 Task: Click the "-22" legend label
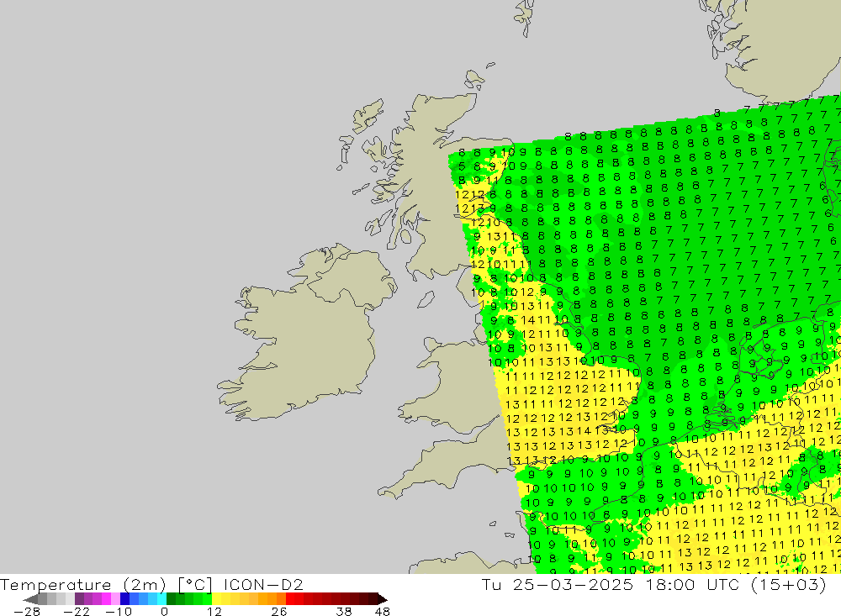click(x=77, y=612)
